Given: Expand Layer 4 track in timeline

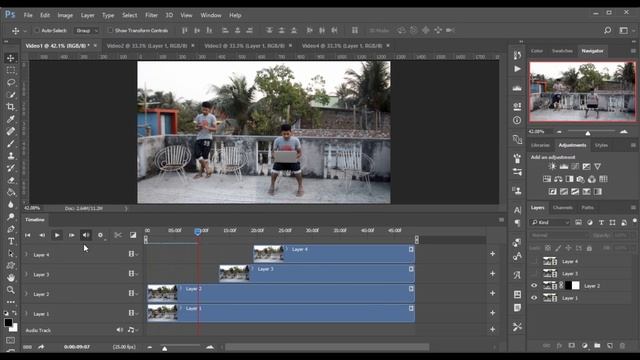Looking at the screenshot, I should [x=27, y=254].
